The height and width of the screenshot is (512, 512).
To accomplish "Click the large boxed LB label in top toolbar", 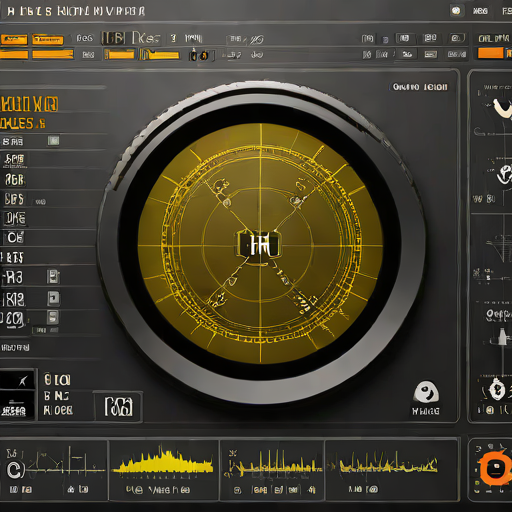I will (x=113, y=39).
